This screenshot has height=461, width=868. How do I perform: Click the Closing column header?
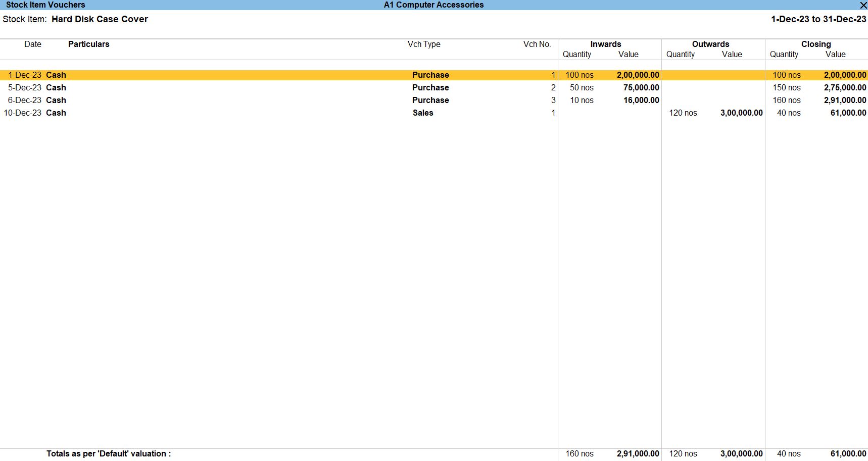[815, 44]
